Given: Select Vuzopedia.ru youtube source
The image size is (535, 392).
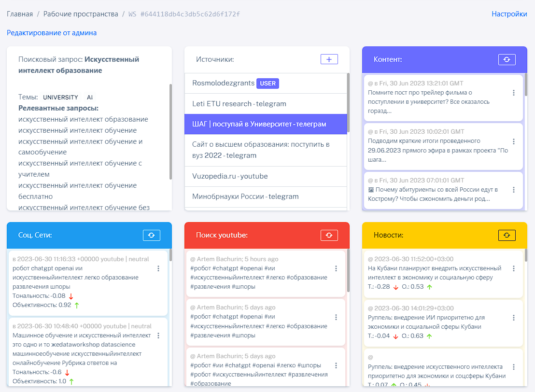Looking at the screenshot, I should (230, 176).
